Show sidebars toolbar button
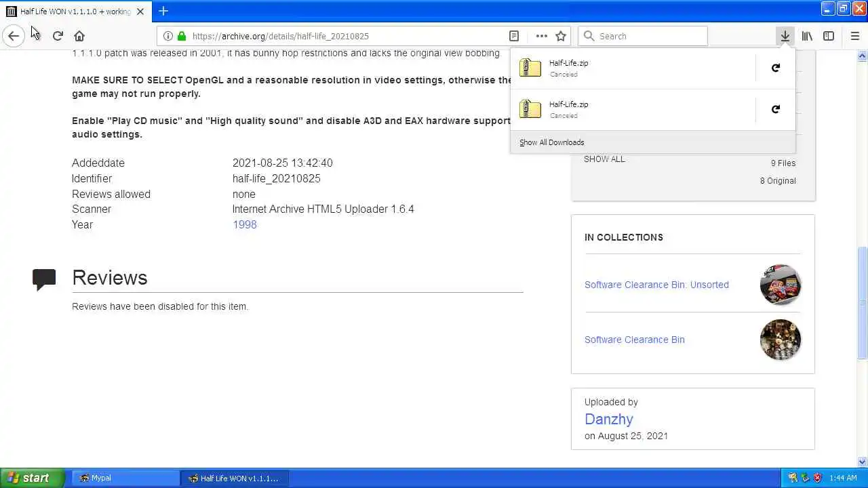 829,36
